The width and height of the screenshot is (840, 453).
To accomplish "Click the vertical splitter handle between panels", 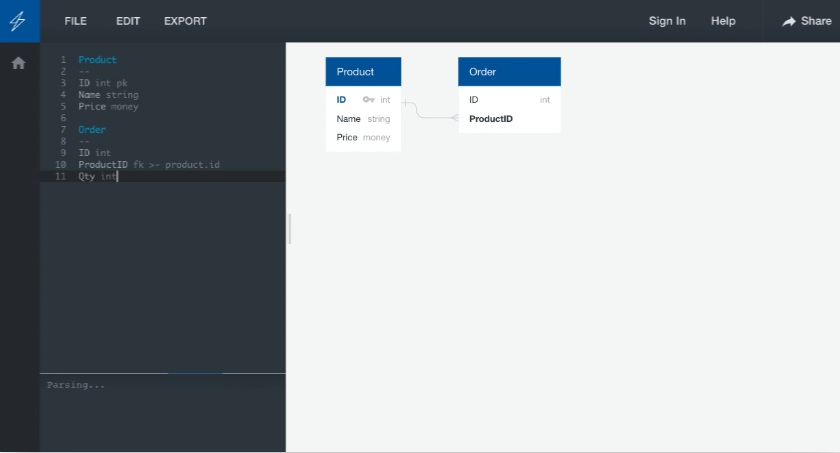I will pos(290,228).
